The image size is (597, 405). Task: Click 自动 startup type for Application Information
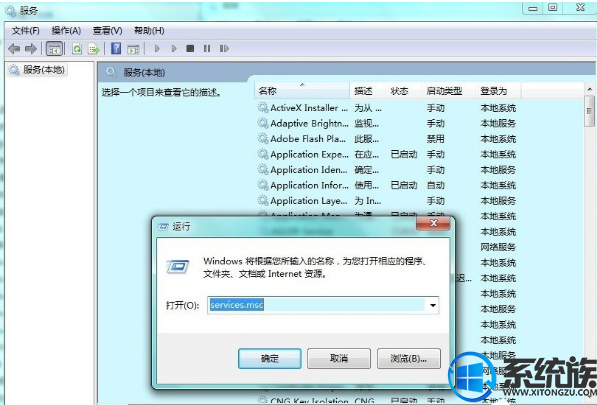[x=436, y=185]
